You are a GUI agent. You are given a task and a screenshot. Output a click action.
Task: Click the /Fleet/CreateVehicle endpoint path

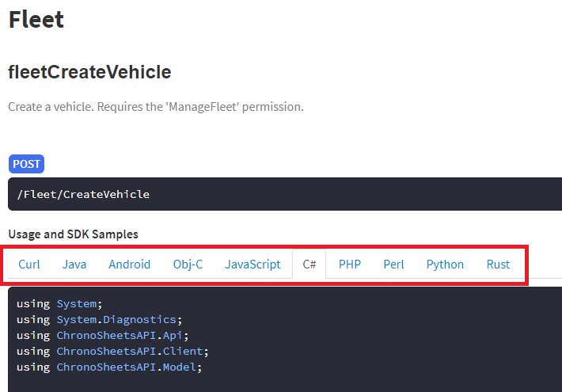(83, 194)
